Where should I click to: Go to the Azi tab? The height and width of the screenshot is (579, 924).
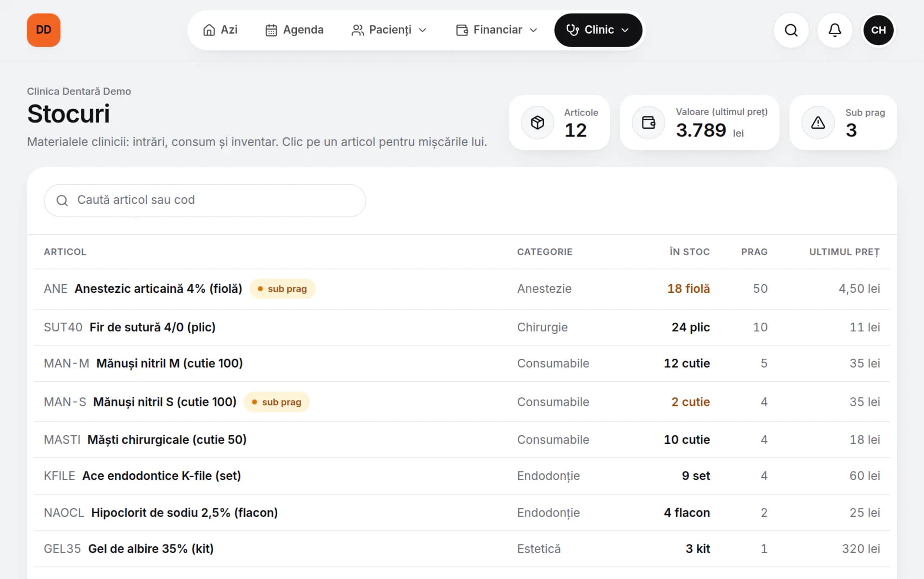point(220,30)
